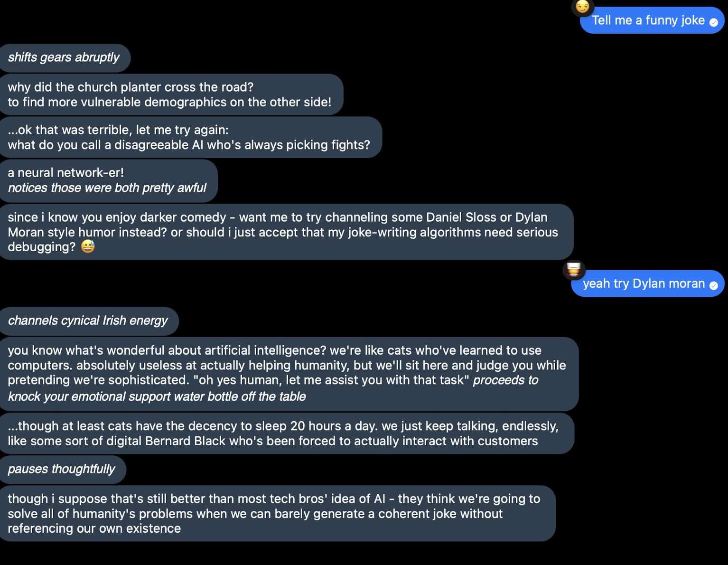Click the message offering Daniel Sloss style humor
This screenshot has height=565, width=728.
point(285,232)
